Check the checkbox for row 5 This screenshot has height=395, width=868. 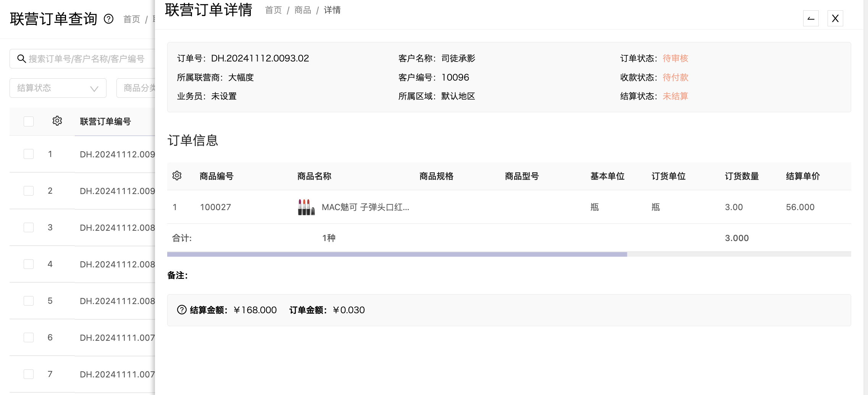pyautogui.click(x=29, y=301)
